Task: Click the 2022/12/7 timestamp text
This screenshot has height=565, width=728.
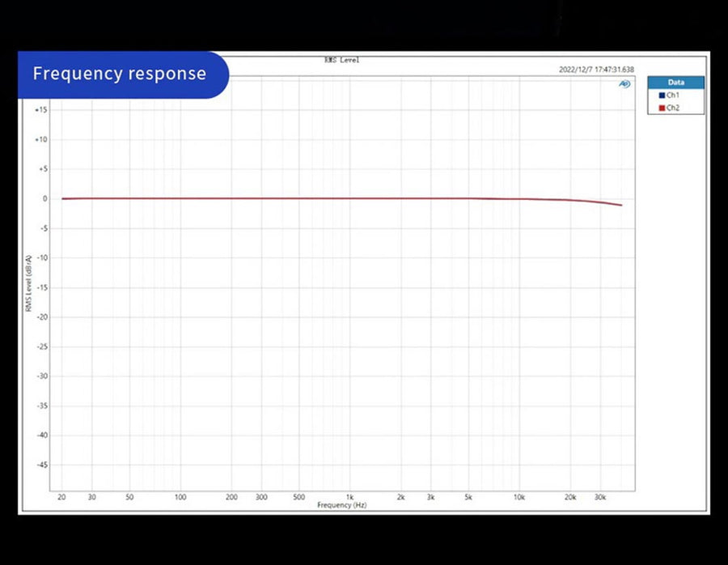Action: (596, 70)
